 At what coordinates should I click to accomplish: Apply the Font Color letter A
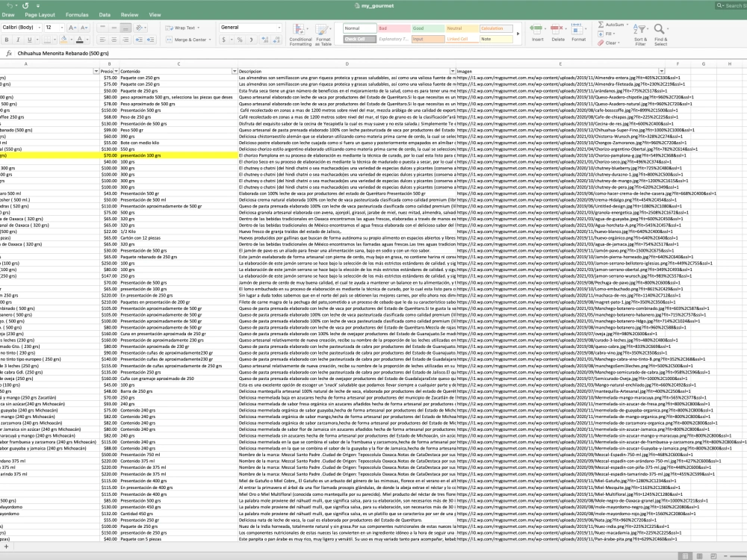coord(80,40)
